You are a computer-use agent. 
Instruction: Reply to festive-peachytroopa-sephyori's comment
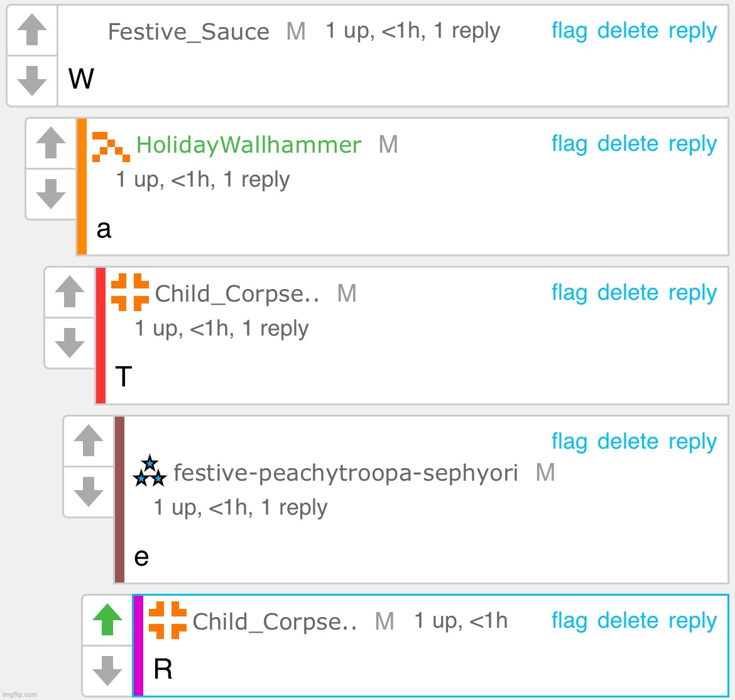[x=692, y=442]
